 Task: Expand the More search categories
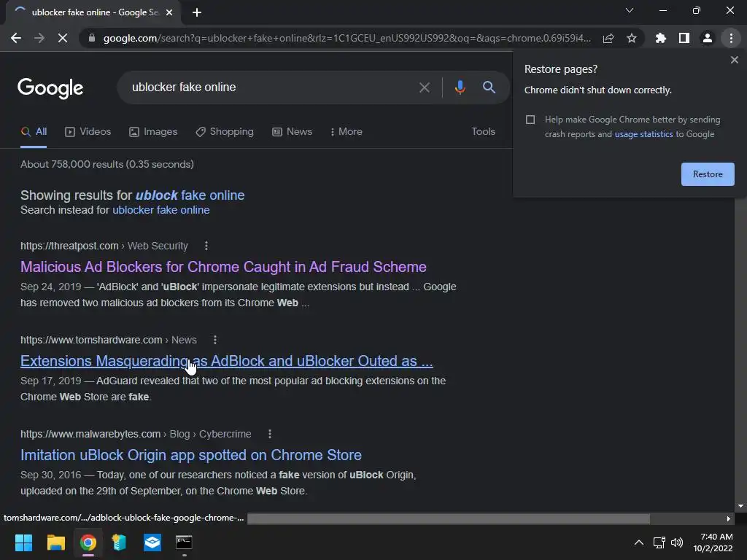(x=347, y=132)
